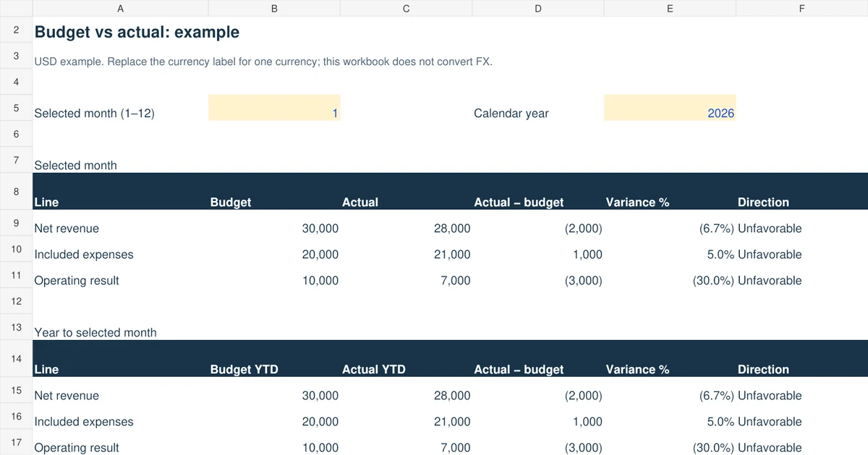Select column A header

point(120,9)
